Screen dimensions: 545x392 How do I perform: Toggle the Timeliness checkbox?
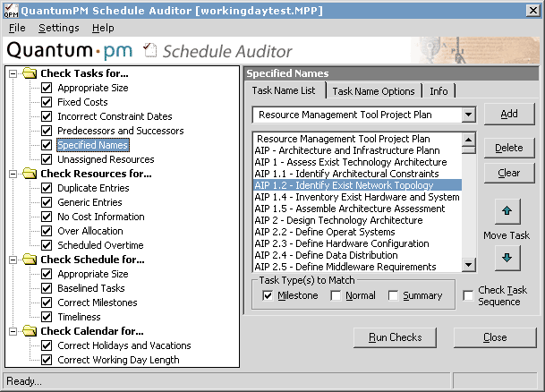[x=47, y=317]
